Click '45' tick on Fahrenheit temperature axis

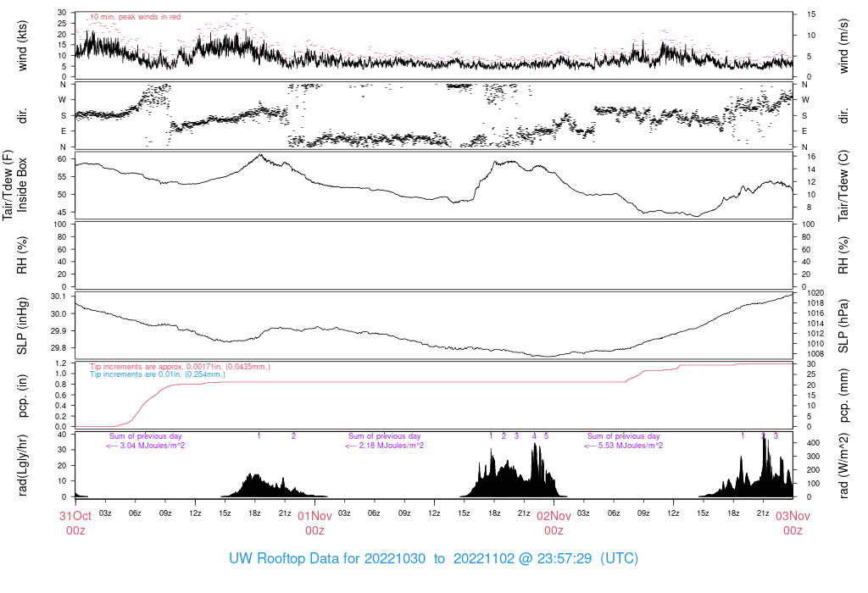tap(63, 213)
